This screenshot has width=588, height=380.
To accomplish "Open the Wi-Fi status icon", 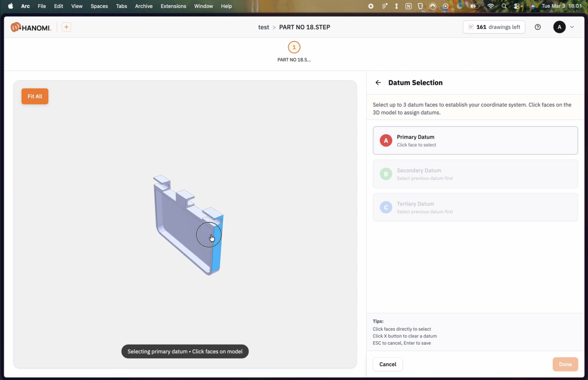I will [490, 6].
